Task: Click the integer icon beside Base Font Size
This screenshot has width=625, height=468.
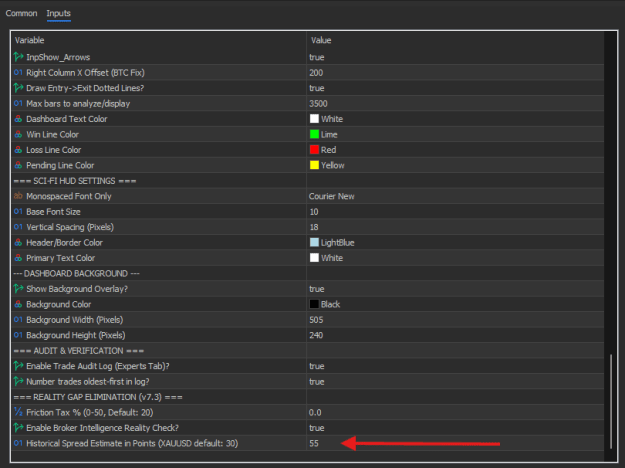Action: point(18,211)
